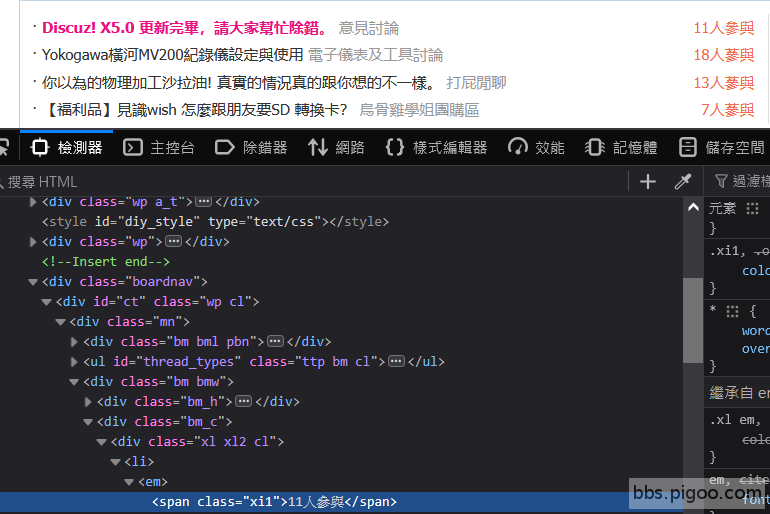
Task: Click the .xi1 selector in rules panel
Action: [x=725, y=251]
